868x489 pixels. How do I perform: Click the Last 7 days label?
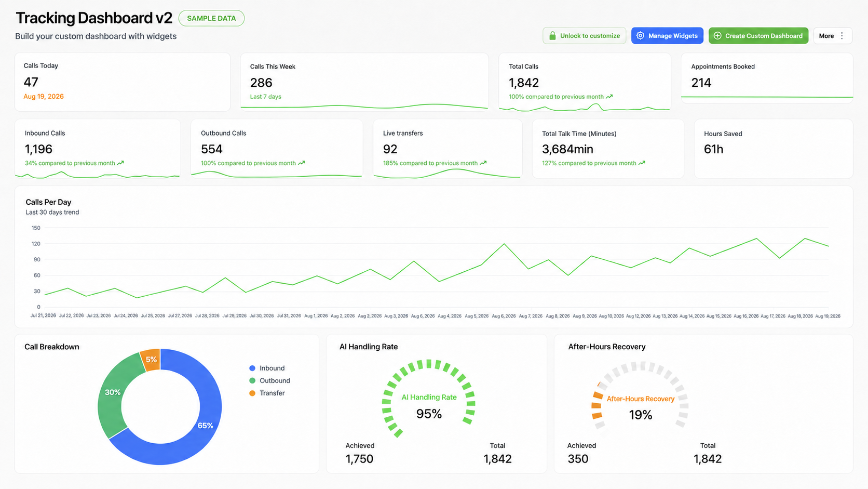[x=266, y=97]
